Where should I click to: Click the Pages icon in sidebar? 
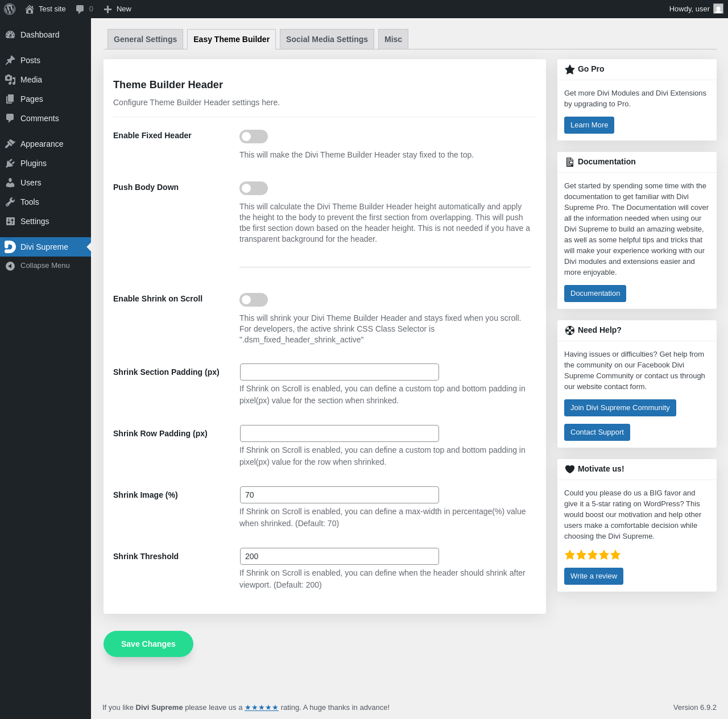(10, 99)
